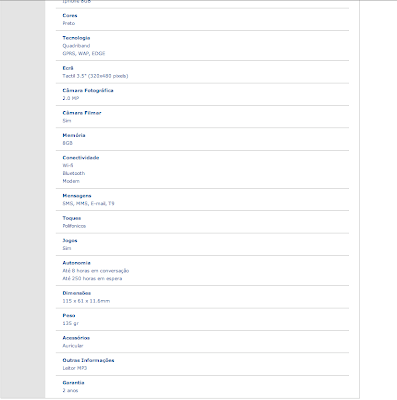Select the color value 'Preto'

[69, 23]
